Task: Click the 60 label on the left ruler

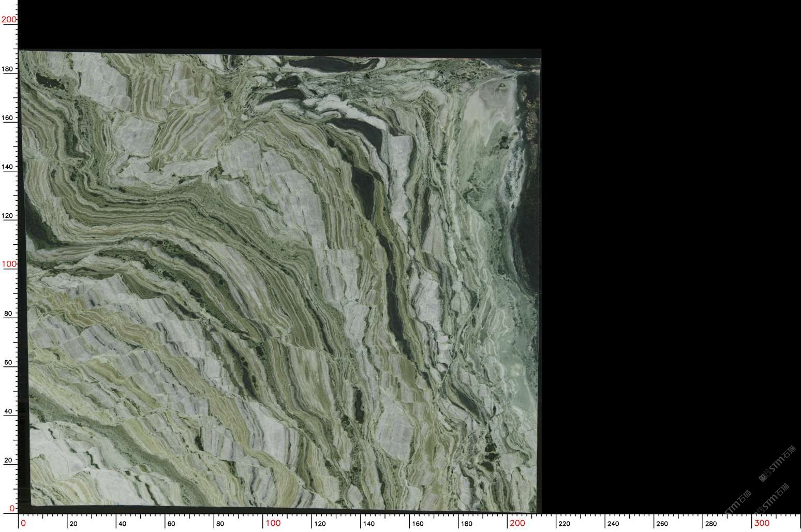Action: pos(9,362)
